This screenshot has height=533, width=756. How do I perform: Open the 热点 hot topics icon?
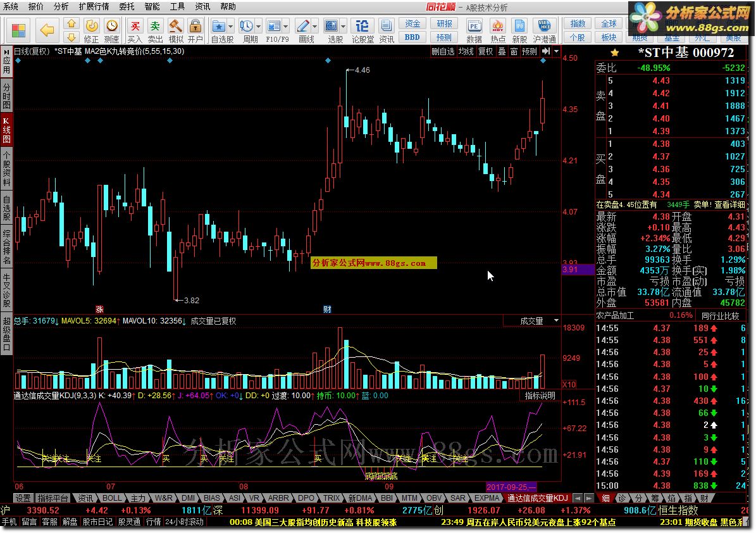[498, 31]
